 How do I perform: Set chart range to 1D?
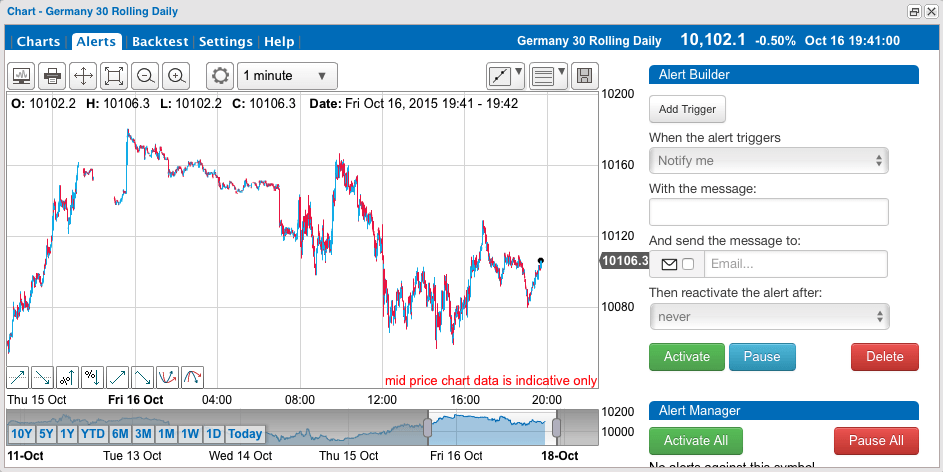pyautogui.click(x=213, y=434)
